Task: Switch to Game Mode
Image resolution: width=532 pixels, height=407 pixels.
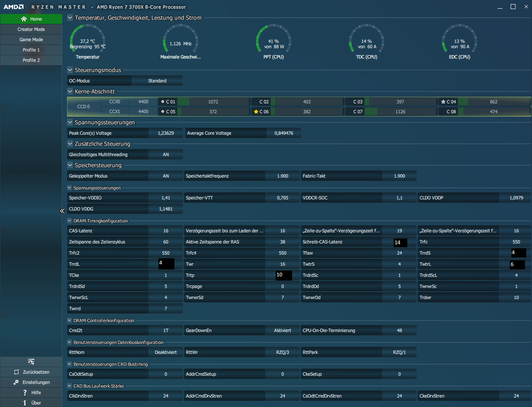Action: pyautogui.click(x=31, y=40)
